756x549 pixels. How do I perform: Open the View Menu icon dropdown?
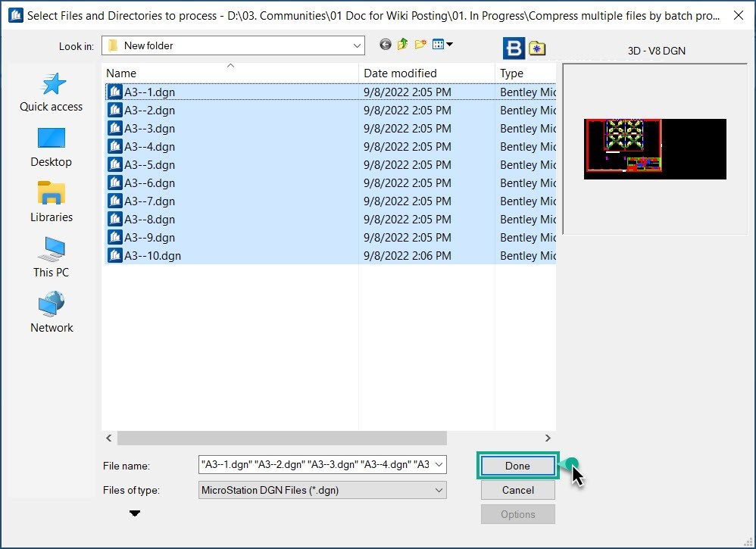click(442, 45)
